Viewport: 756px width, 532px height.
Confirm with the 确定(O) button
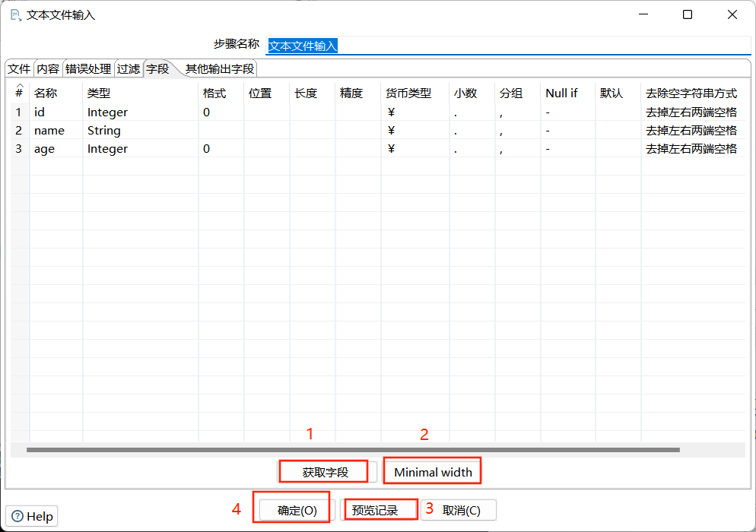pos(297,510)
